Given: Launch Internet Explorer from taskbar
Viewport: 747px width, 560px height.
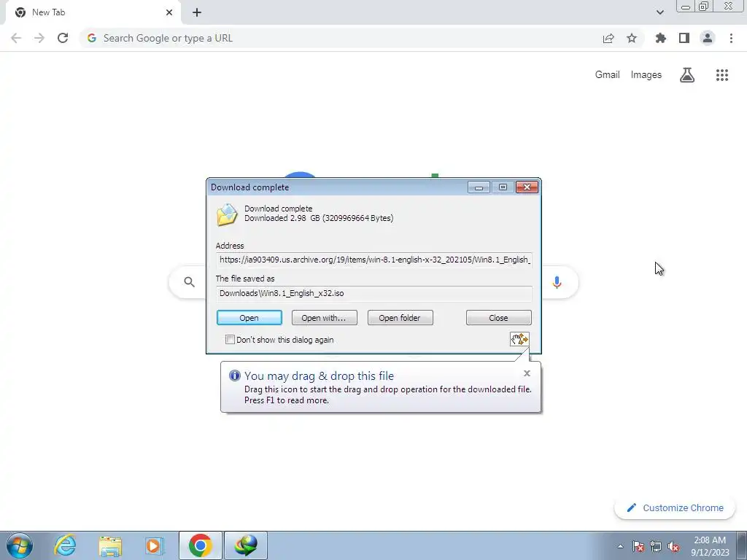Looking at the screenshot, I should point(65,545).
